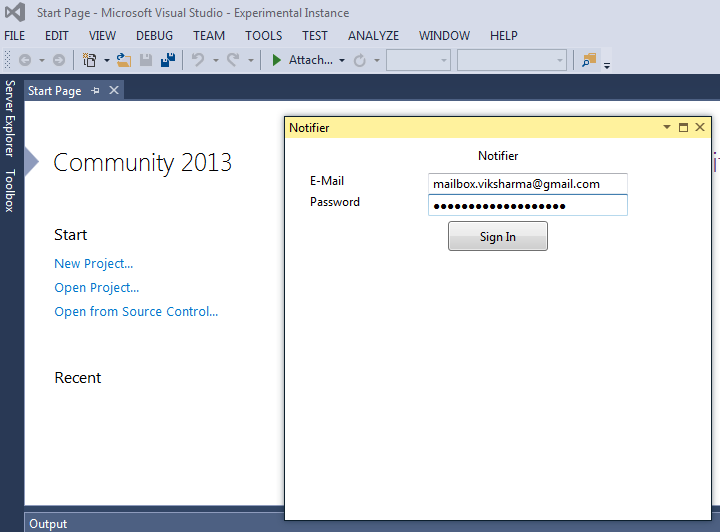Click the toolbar drag grip handle
720x532 pixels.
point(7,60)
